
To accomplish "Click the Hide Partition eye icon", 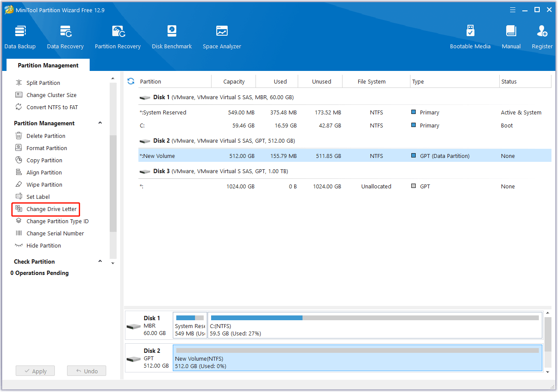I will point(19,245).
